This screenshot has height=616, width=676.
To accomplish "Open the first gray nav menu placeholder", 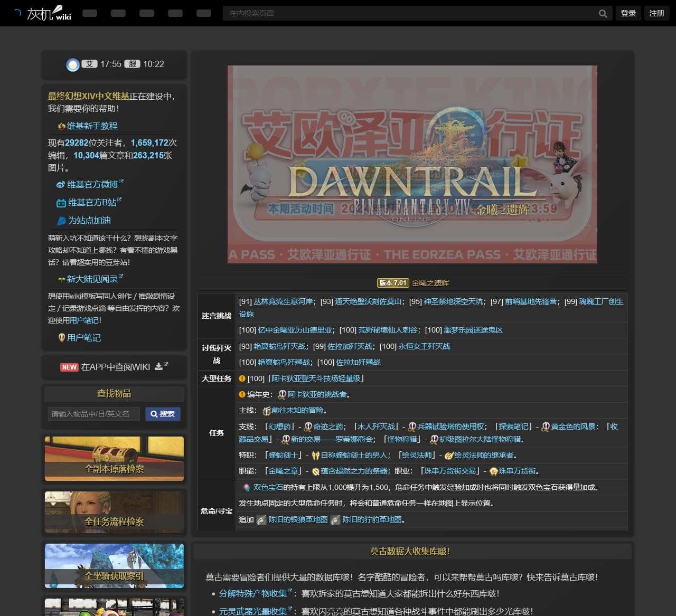I will pyautogui.click(x=90, y=13).
